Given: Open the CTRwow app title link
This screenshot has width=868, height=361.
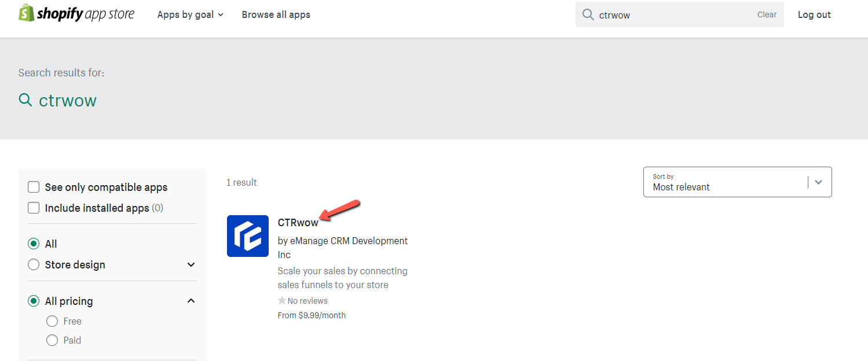Looking at the screenshot, I should [x=298, y=223].
